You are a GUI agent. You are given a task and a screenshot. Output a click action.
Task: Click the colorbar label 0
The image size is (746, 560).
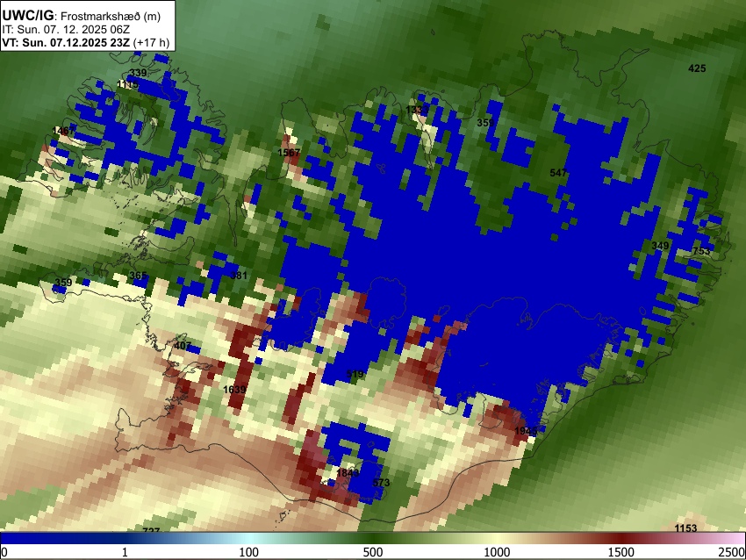4,552
